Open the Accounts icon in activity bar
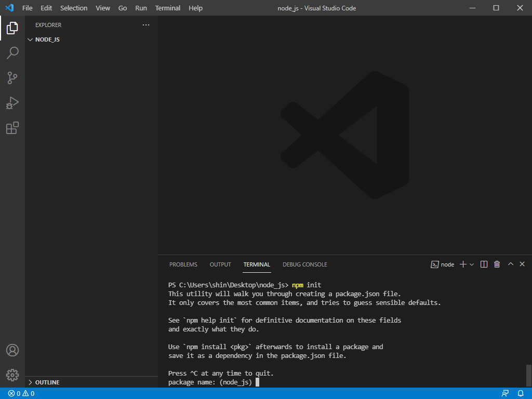 pos(12,350)
